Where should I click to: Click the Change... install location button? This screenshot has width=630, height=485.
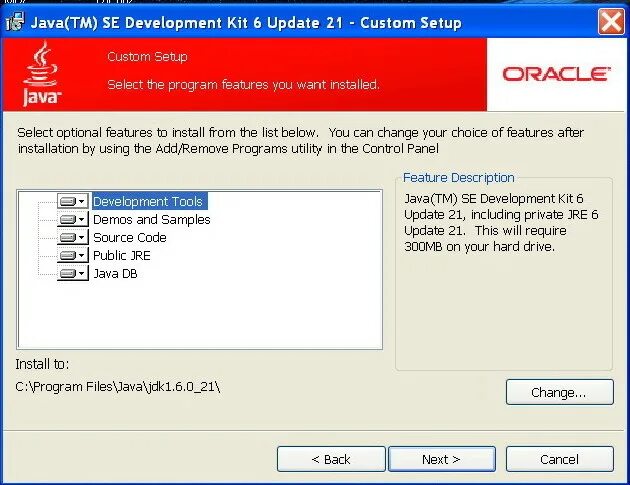560,392
